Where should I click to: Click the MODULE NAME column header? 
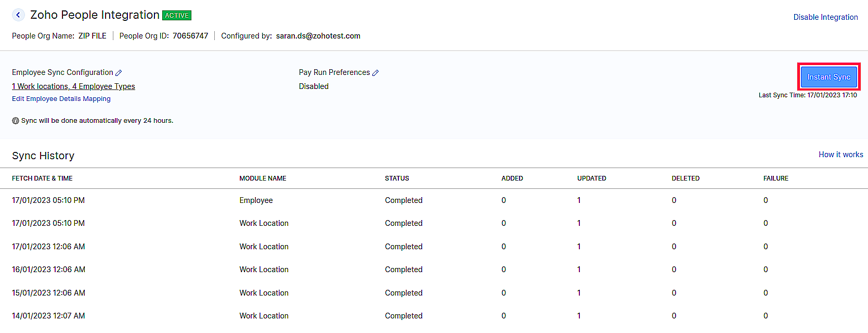pos(263,178)
